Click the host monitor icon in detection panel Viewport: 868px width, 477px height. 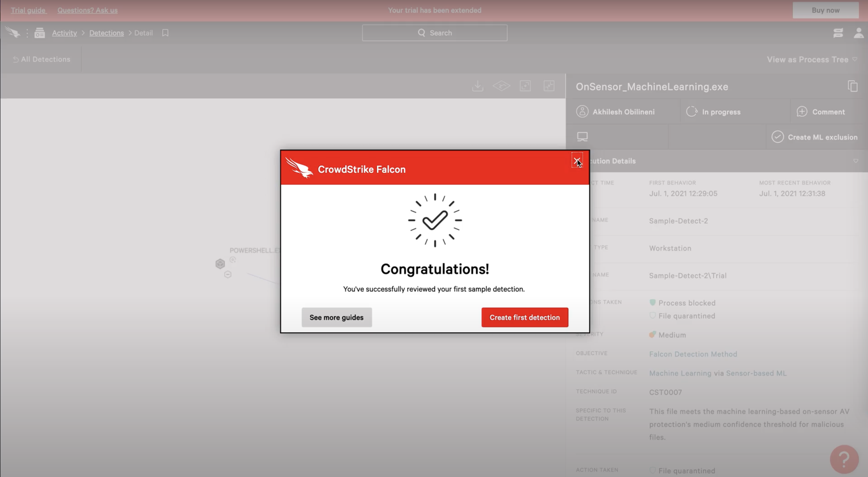(582, 137)
